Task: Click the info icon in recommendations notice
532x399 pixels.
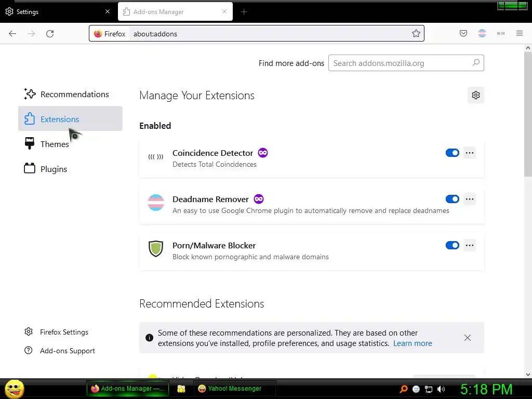Action: [149, 338]
